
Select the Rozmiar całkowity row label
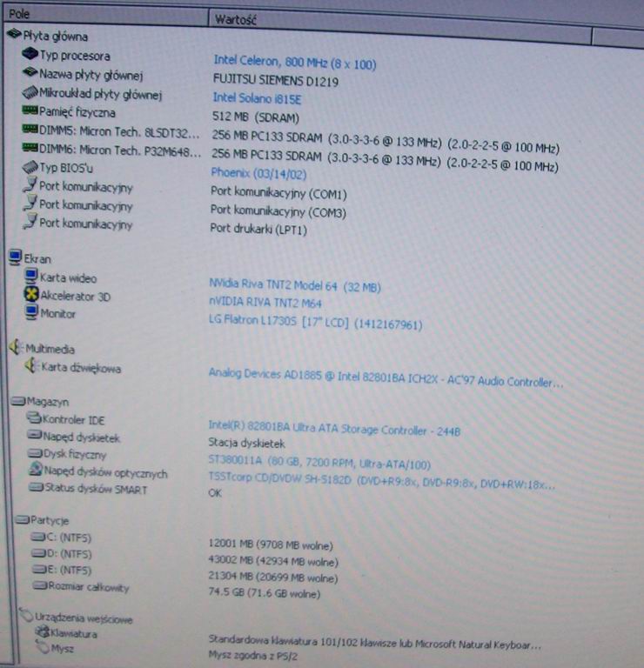point(89,587)
